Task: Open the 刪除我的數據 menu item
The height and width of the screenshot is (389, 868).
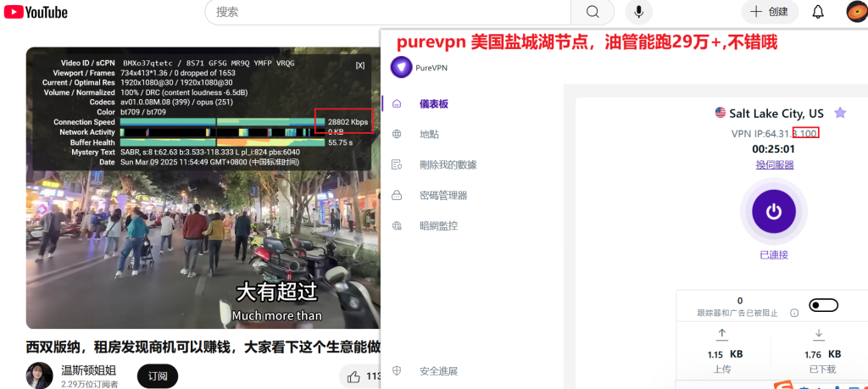Action: 448,164
